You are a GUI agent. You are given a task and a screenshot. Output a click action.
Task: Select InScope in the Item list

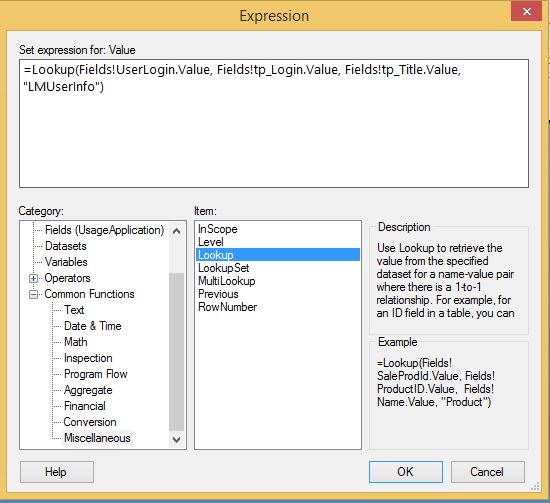point(218,229)
